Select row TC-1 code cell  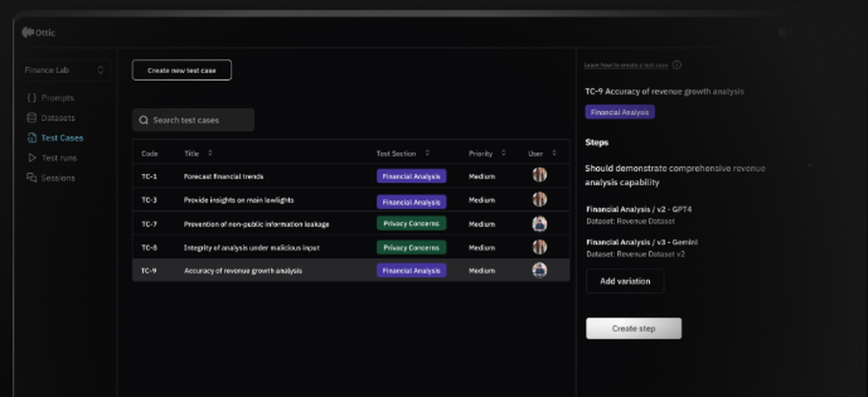click(x=149, y=176)
